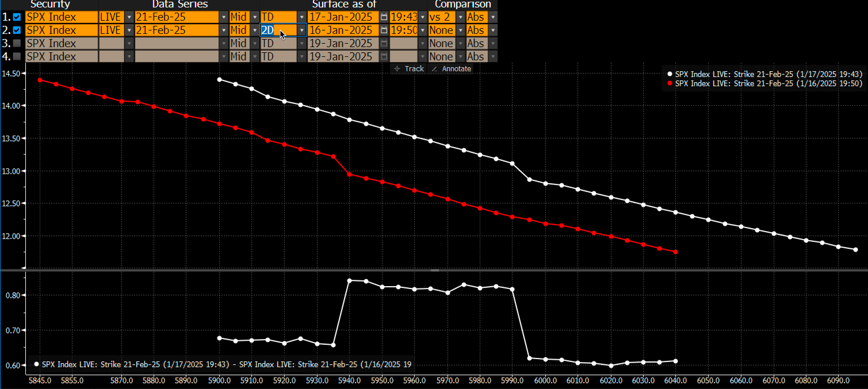The height and width of the screenshot is (389, 868).
Task: Open calendar picker for row 1 17-Jan-2025
Action: coord(384,17)
